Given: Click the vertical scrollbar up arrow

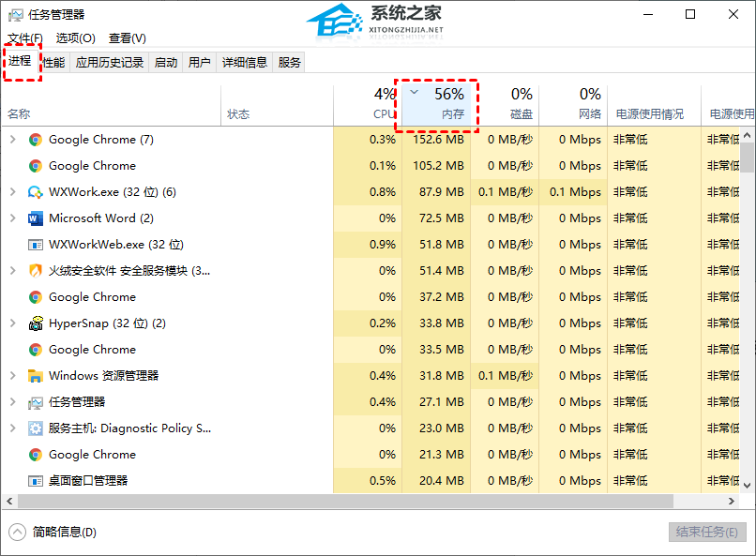Looking at the screenshot, I should pos(748,135).
